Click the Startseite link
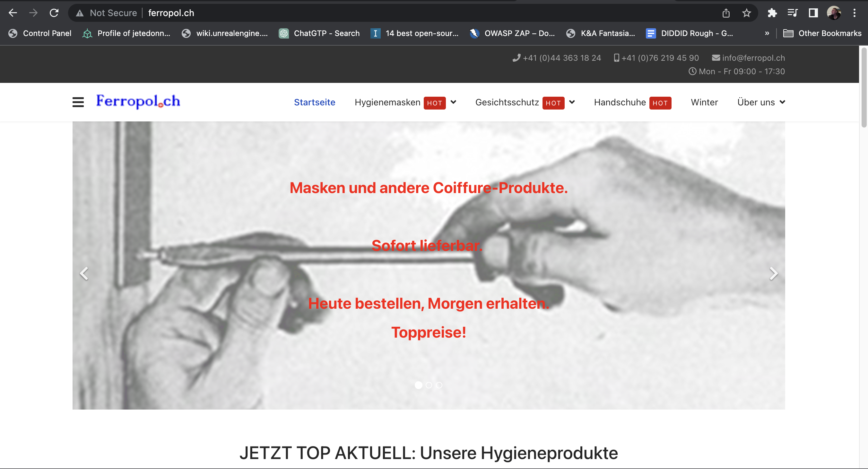 (314, 102)
